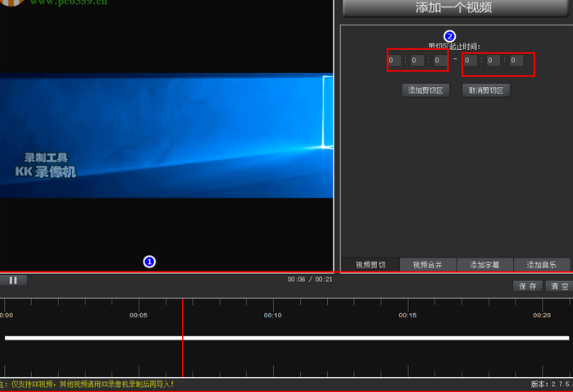The height and width of the screenshot is (392, 573).
Task: Select the end time hours field
Action: 470,61
